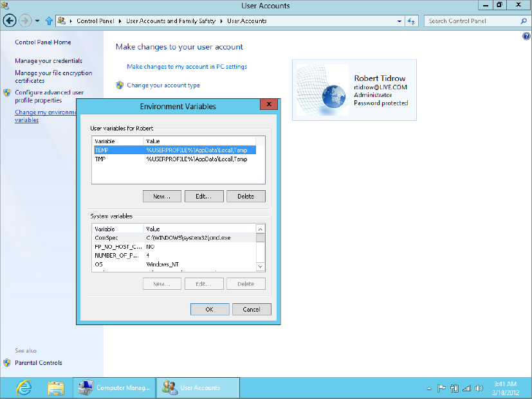
Task: Click the up arrow to go up one level
Action: [x=50, y=20]
